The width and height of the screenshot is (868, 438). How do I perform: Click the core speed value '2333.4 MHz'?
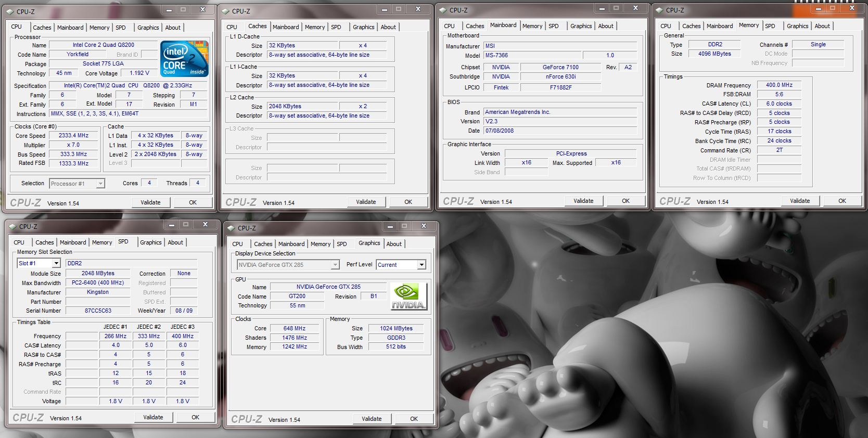(x=73, y=135)
